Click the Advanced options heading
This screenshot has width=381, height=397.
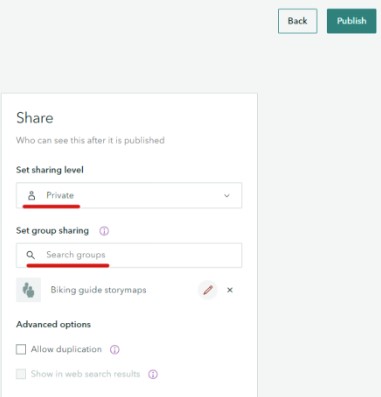coord(53,324)
